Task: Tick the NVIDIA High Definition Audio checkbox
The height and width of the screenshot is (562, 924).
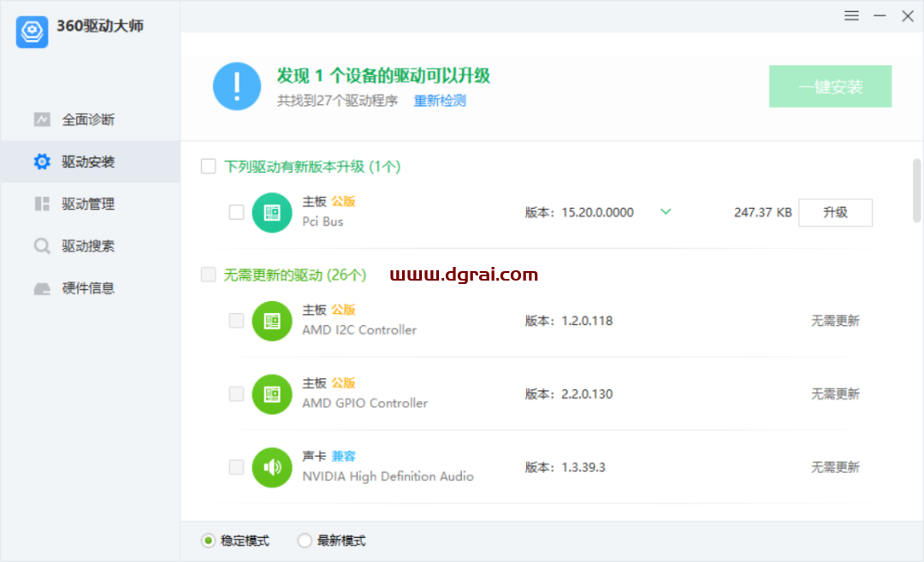Action: coord(236,467)
